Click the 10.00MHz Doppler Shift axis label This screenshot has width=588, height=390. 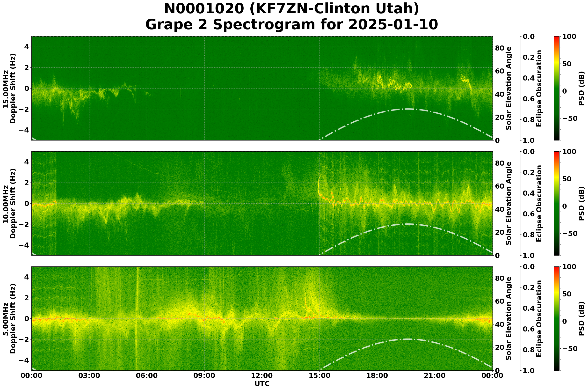9,203
